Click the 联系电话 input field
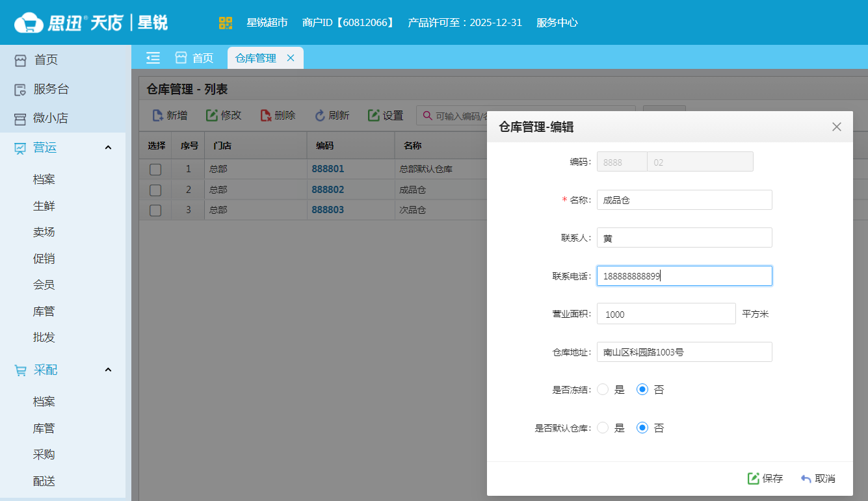 (x=684, y=276)
